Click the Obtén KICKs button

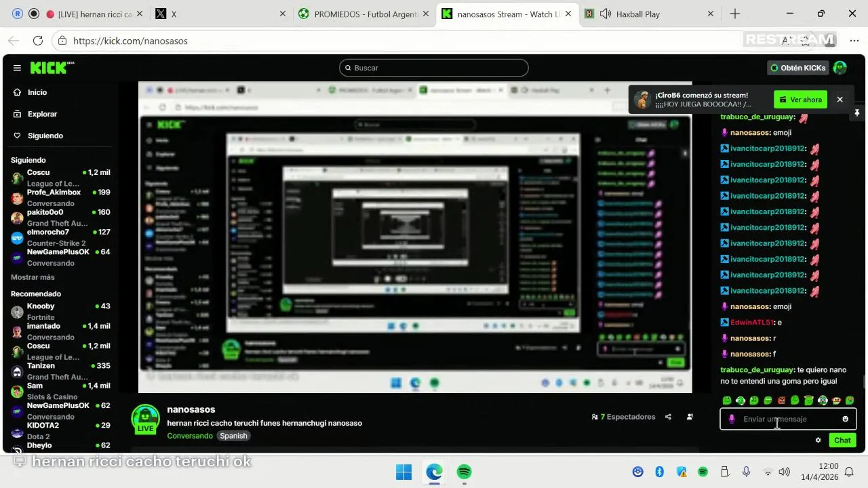(798, 68)
